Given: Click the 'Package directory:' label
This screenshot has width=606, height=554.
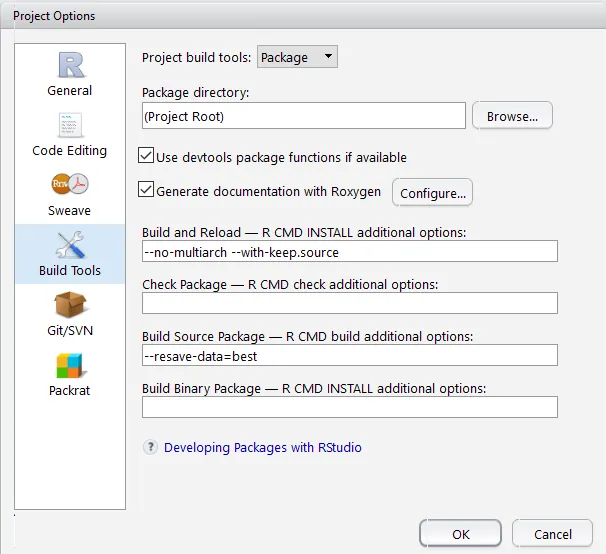Looking at the screenshot, I should [196, 93].
